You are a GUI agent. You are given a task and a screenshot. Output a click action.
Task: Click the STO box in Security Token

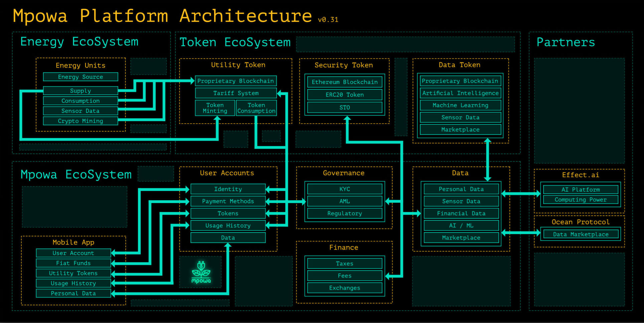click(345, 107)
